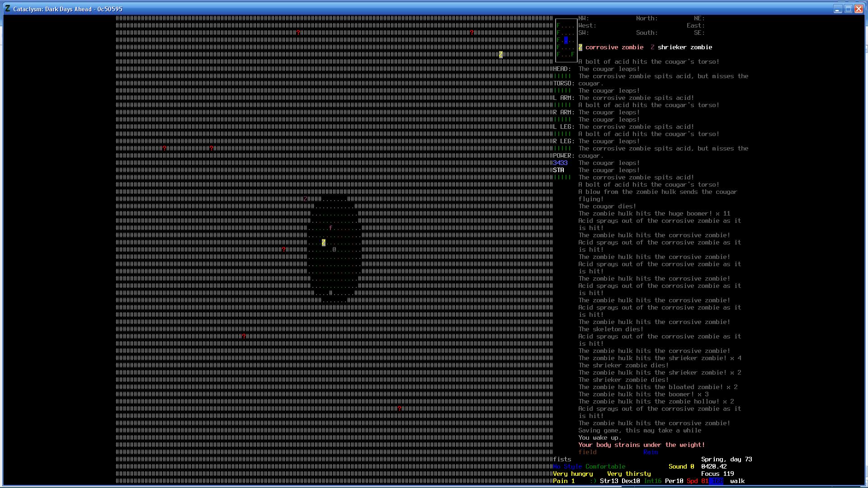Screen dimensions: 868x488
Task: Click the walk movement mode indicator
Action: pyautogui.click(x=737, y=481)
